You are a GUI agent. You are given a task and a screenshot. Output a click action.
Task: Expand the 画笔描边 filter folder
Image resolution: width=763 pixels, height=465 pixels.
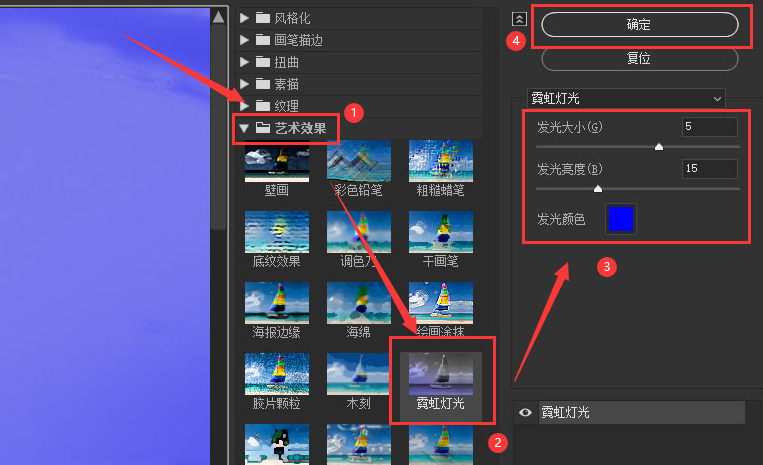244,40
